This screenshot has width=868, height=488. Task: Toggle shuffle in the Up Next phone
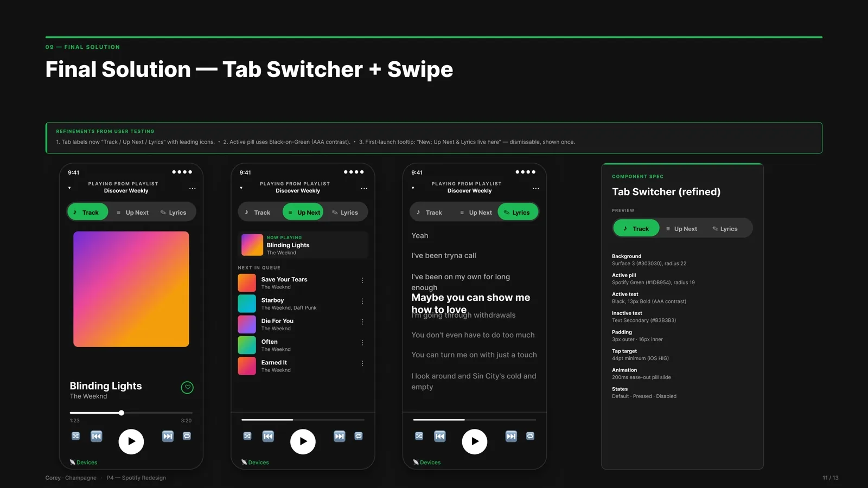click(x=247, y=436)
